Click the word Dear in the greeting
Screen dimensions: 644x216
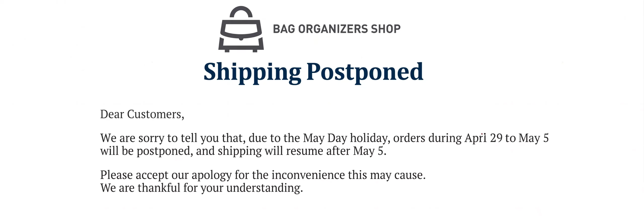pyautogui.click(x=112, y=114)
